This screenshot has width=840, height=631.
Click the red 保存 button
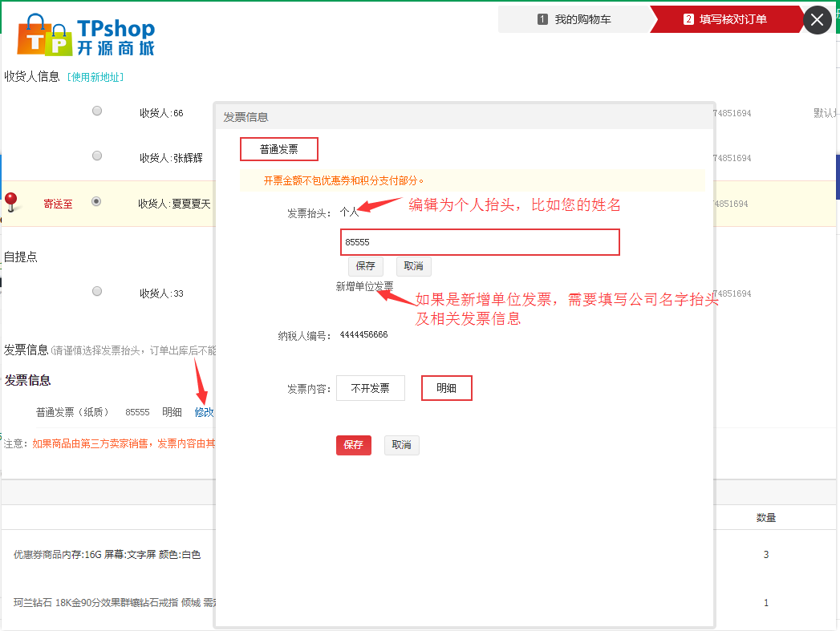[x=353, y=445]
